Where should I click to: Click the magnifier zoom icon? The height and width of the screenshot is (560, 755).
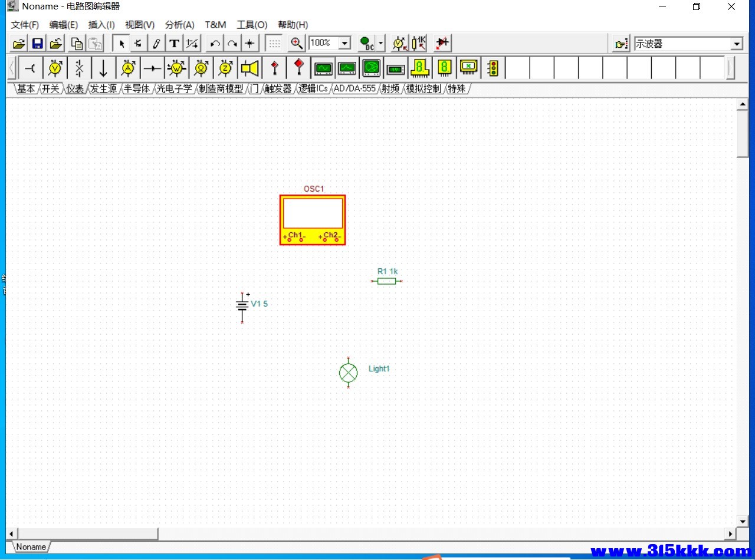(297, 44)
